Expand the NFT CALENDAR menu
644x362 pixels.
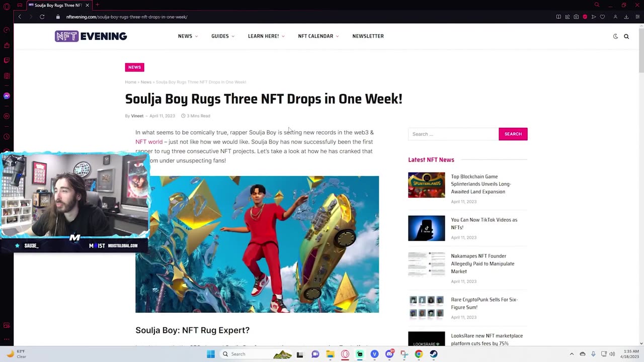coord(318,36)
